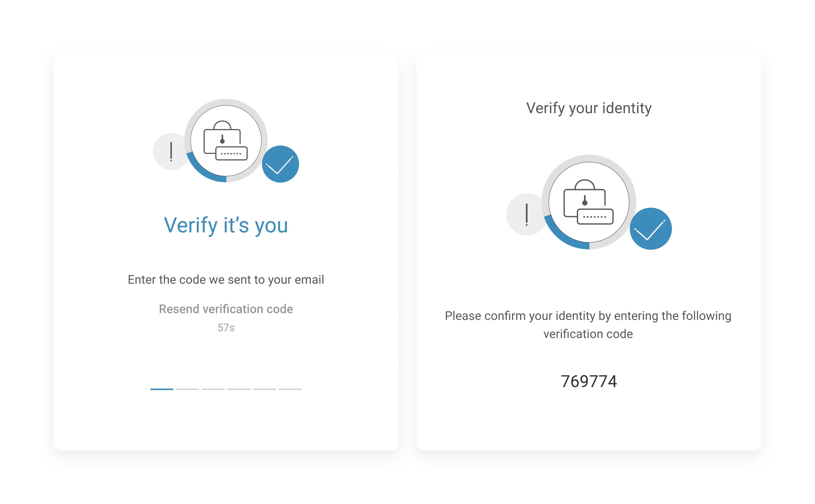
Task: Click the 769774 verification code
Action: click(589, 381)
